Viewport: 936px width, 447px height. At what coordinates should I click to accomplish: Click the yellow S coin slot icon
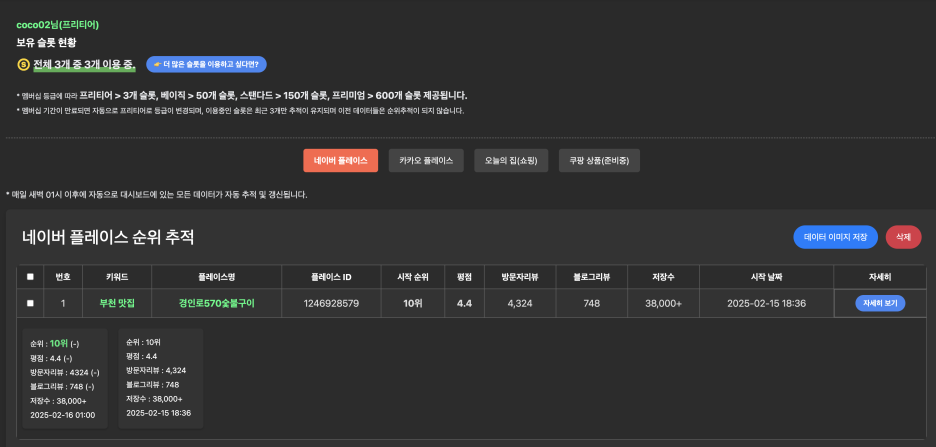click(x=23, y=64)
